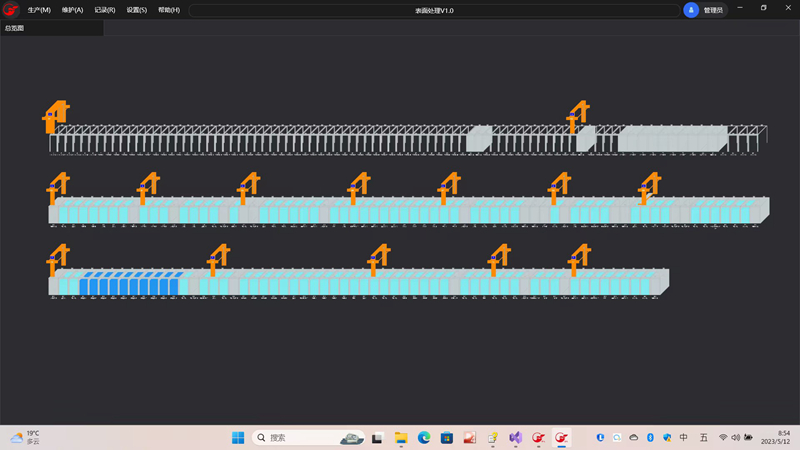Viewport: 800px width, 450px height.
Task: Select the rightmost crane on middle row
Action: click(x=650, y=187)
